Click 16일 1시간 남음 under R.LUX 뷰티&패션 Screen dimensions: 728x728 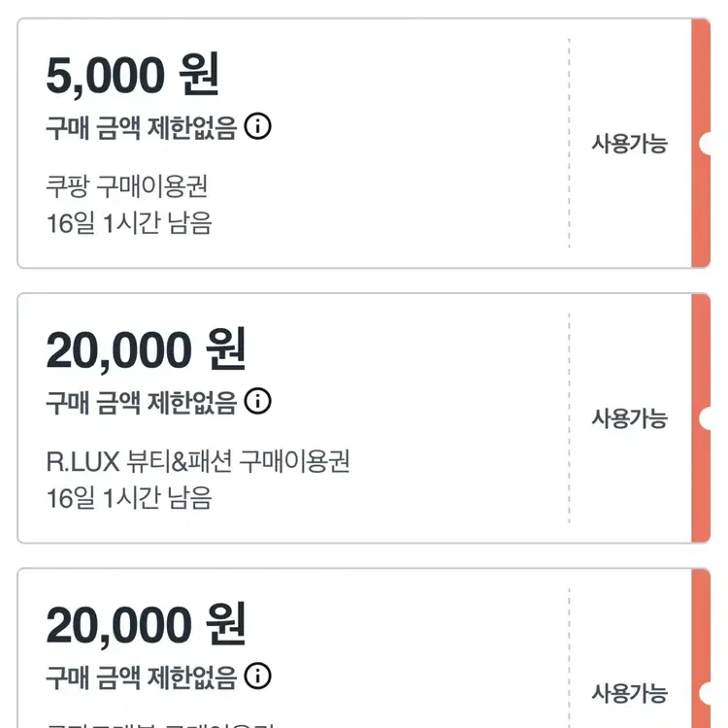click(128, 498)
